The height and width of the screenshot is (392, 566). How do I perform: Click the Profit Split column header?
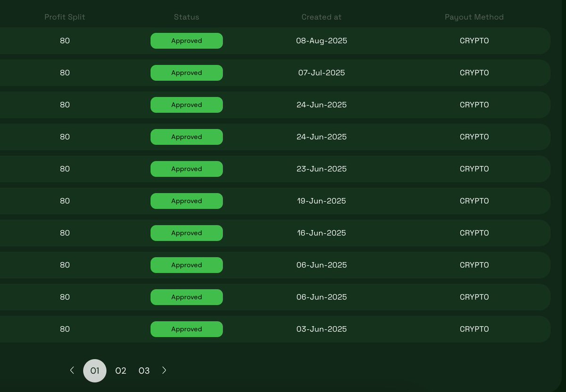[65, 17]
